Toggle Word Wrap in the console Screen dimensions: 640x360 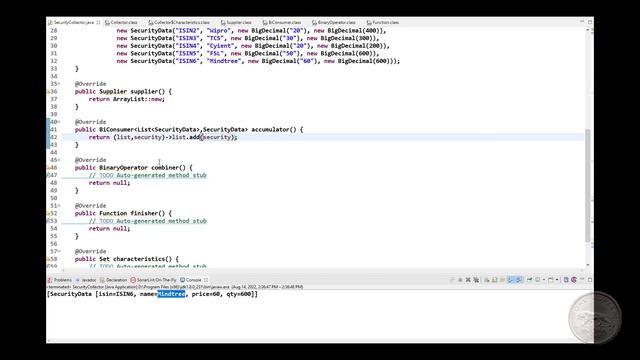click(x=502, y=280)
